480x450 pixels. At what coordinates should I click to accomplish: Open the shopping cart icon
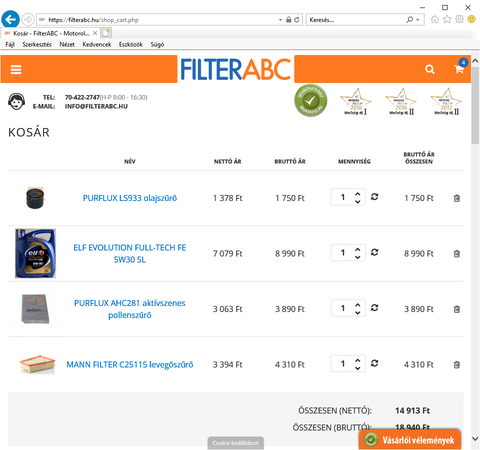(459, 69)
